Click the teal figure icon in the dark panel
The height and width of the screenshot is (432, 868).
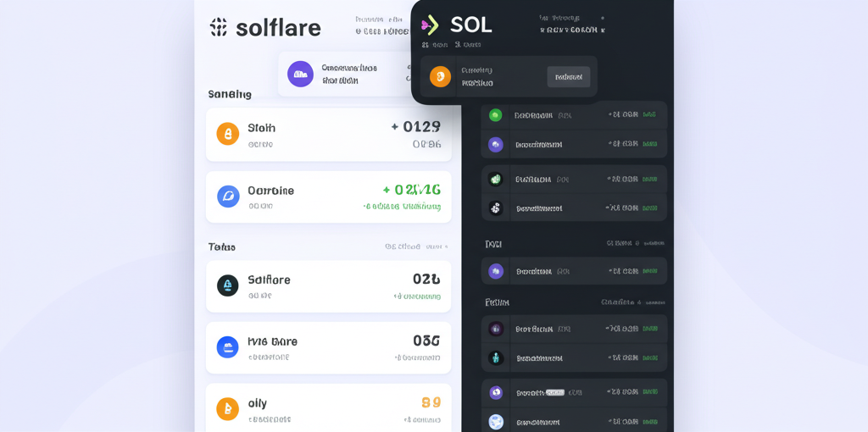click(x=495, y=357)
